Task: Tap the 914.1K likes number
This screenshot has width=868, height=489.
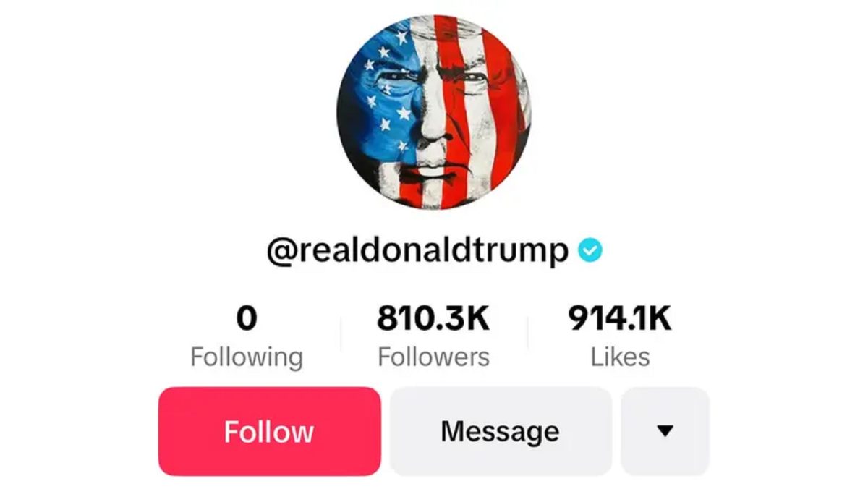Action: [x=620, y=318]
